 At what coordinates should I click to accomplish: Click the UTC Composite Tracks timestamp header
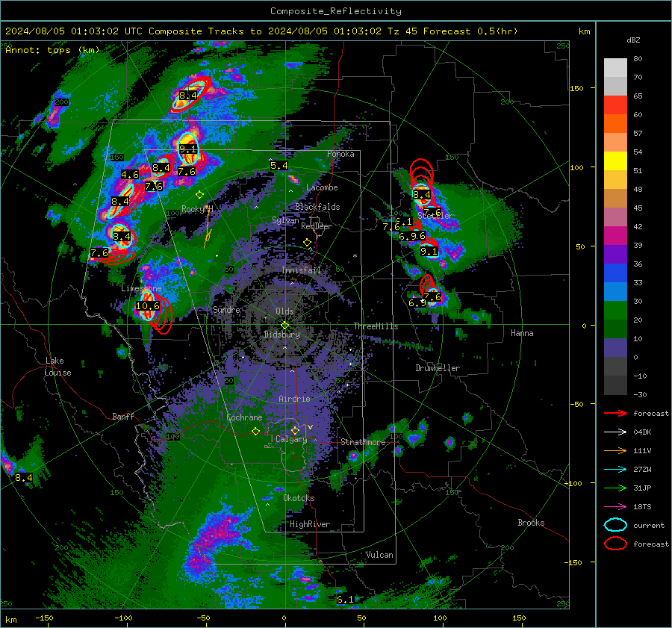click(x=261, y=31)
